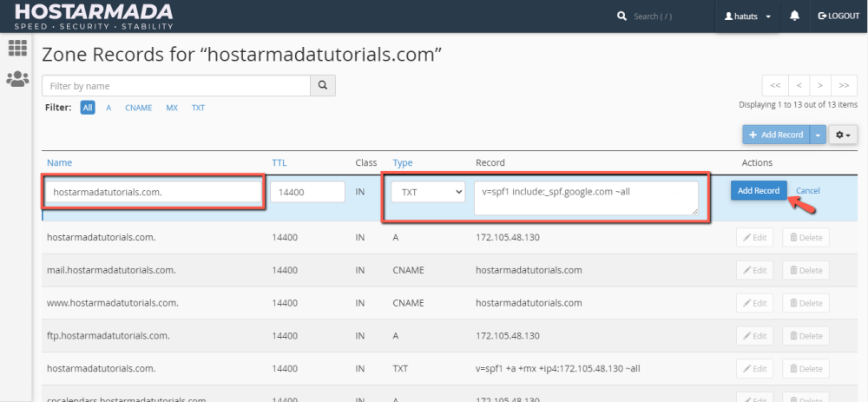The image size is (868, 402).
Task: Filter records by MX type
Action: 172,108
